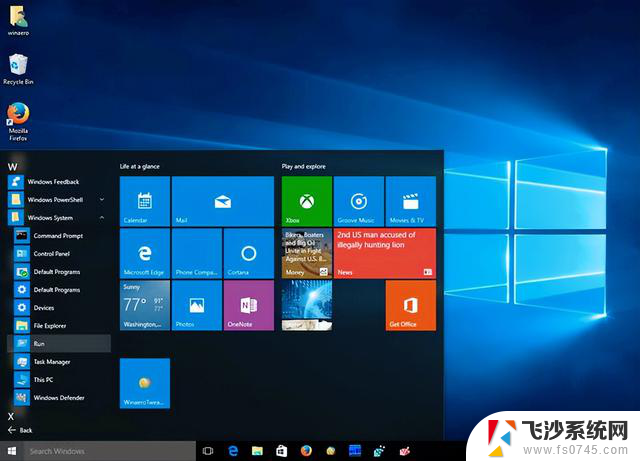
Task: Open Task Manager from the list
Action: [x=59, y=361]
